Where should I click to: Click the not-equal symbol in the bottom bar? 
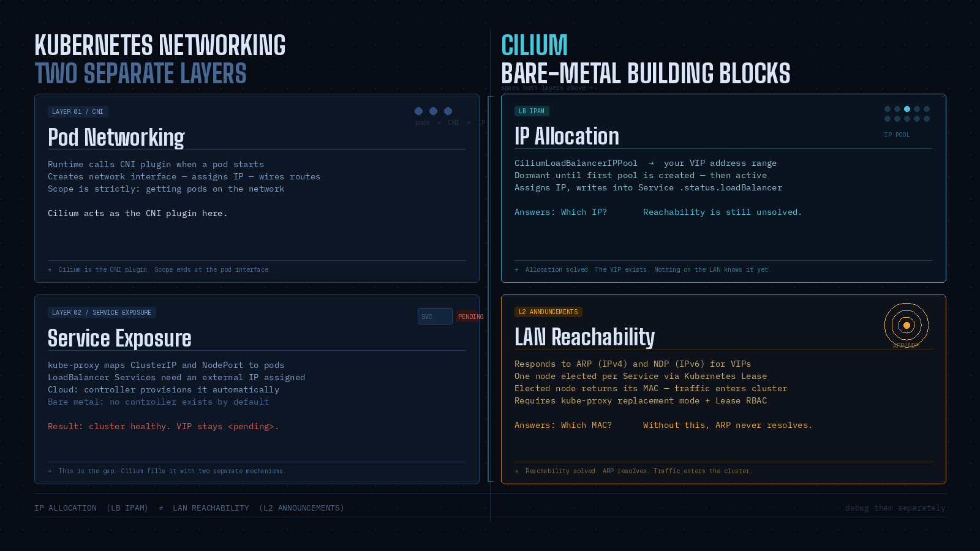pos(161,508)
